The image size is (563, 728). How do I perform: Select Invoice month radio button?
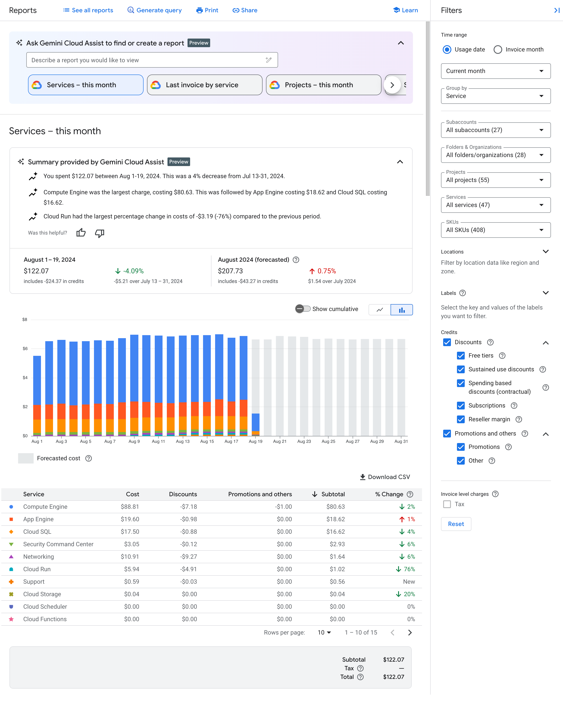[x=499, y=49]
